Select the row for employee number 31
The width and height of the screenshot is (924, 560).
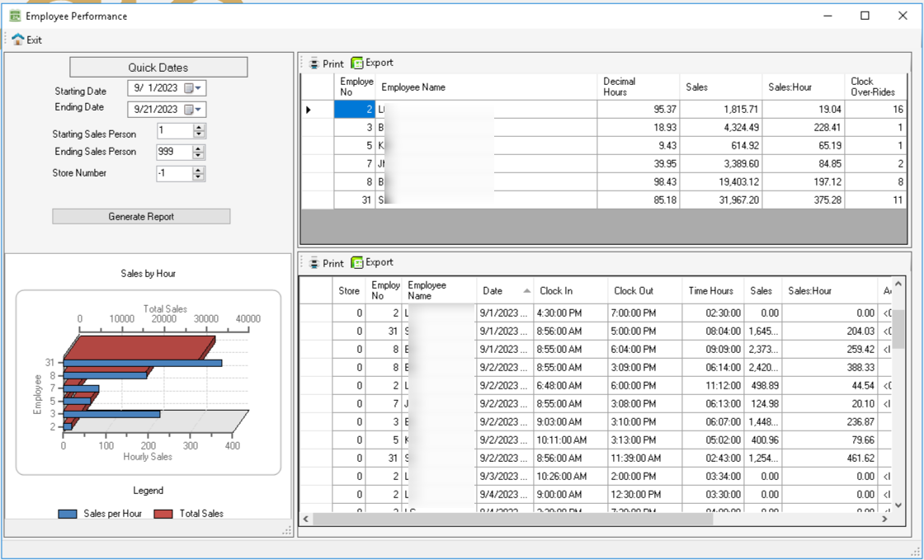coord(495,199)
